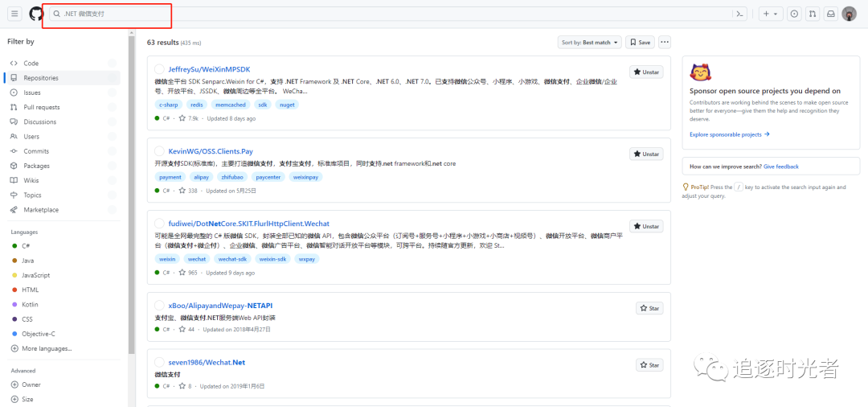The image size is (868, 407).
Task: Filter results by Pull requests
Action: (62, 107)
